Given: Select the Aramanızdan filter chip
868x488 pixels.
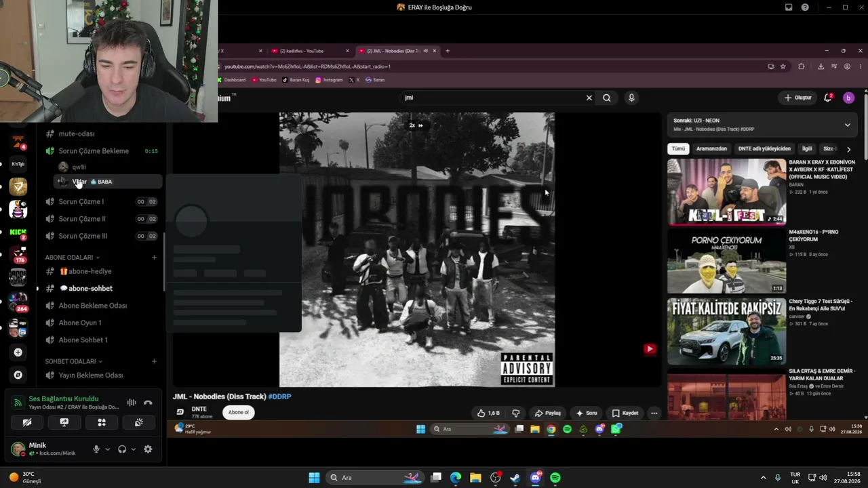Looking at the screenshot, I should tap(711, 148).
